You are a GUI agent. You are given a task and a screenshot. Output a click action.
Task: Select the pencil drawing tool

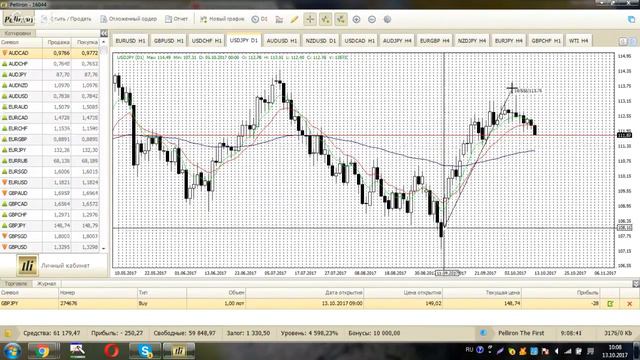(x=294, y=19)
